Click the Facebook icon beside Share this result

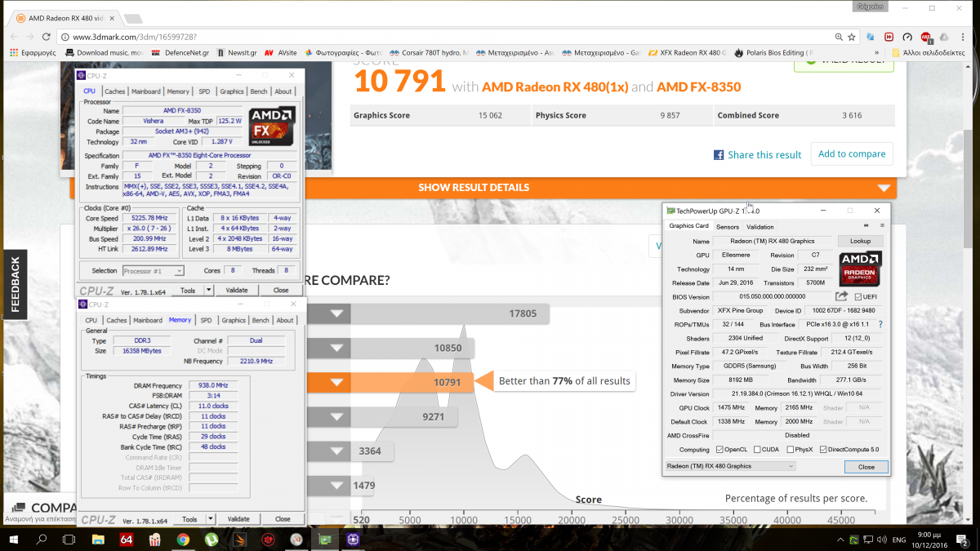(719, 154)
